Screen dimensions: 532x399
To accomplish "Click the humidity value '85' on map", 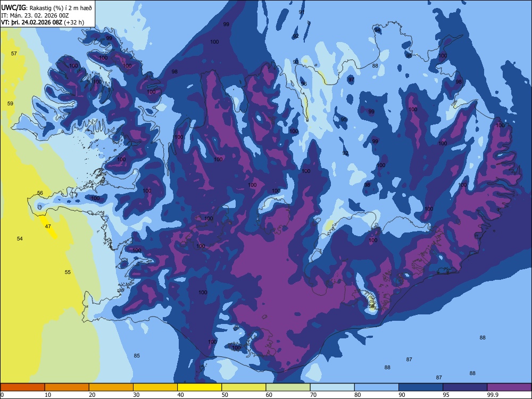I will click(x=137, y=356).
